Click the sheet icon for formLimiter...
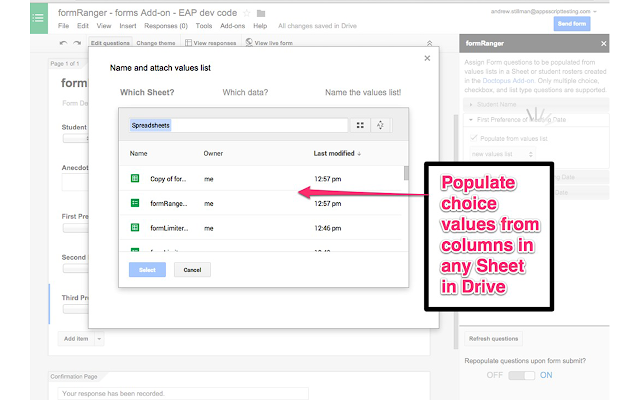Viewport: 640px width, 400px height. coord(135,227)
